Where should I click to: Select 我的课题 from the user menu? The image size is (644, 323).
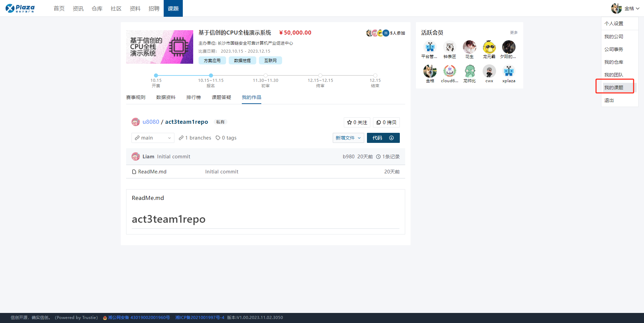pos(613,88)
